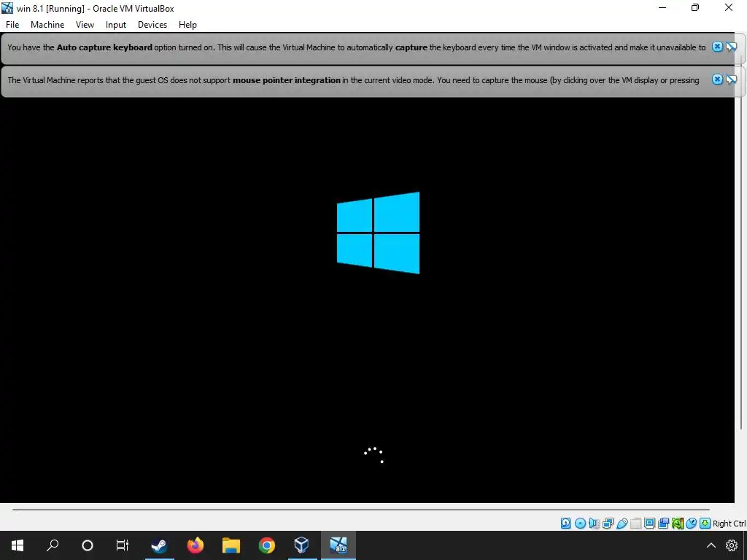
Task: Switch to Steam on the taskbar
Action: [159, 545]
